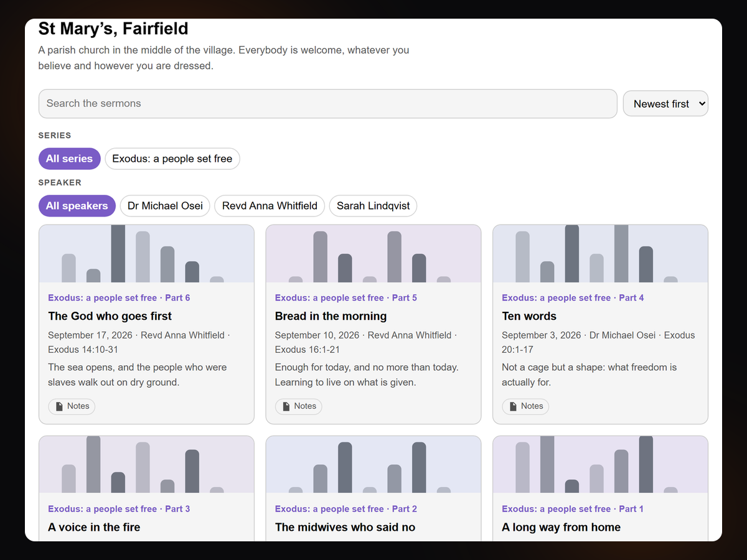Click the SERIES section label
The height and width of the screenshot is (560, 747).
(55, 136)
